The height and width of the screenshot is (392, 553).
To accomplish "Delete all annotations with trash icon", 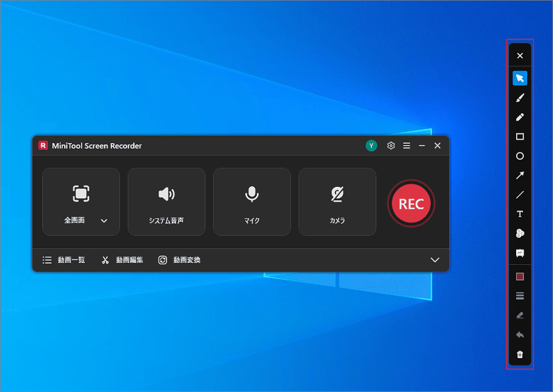I will pyautogui.click(x=520, y=355).
